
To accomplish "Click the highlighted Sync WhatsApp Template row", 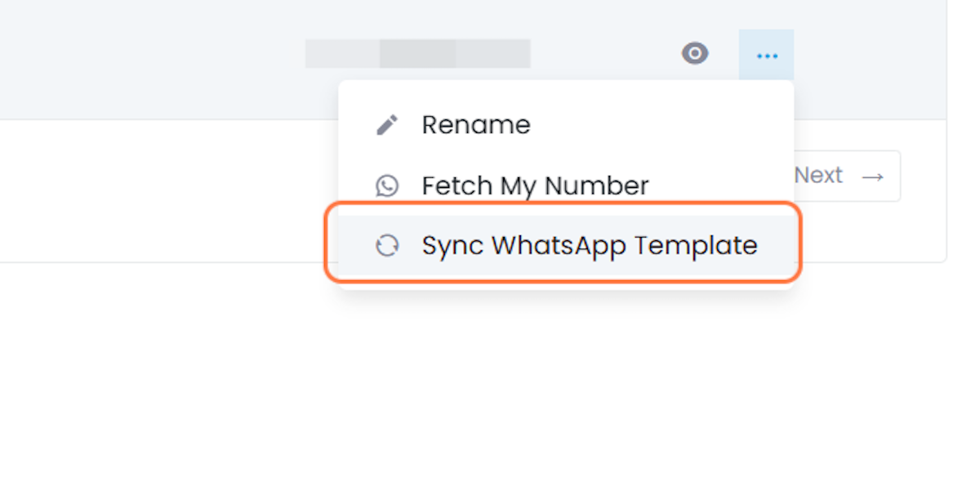I will click(x=566, y=245).
